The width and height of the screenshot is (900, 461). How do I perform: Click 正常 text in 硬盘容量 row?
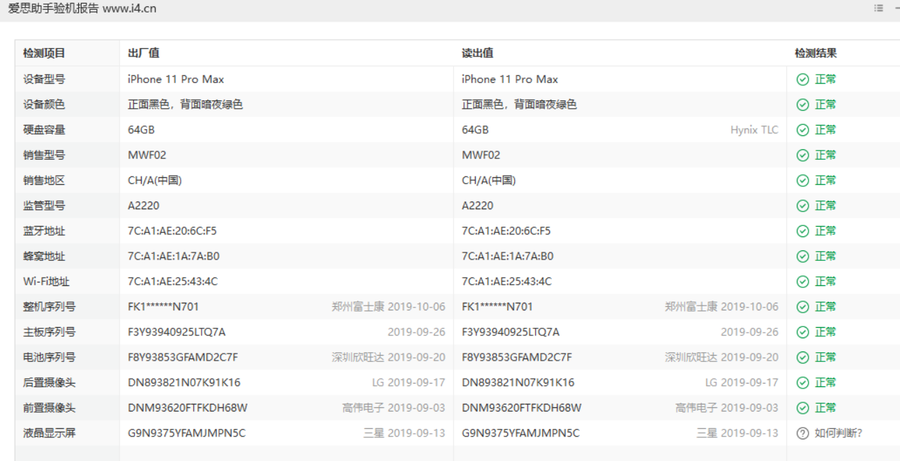[x=825, y=130]
